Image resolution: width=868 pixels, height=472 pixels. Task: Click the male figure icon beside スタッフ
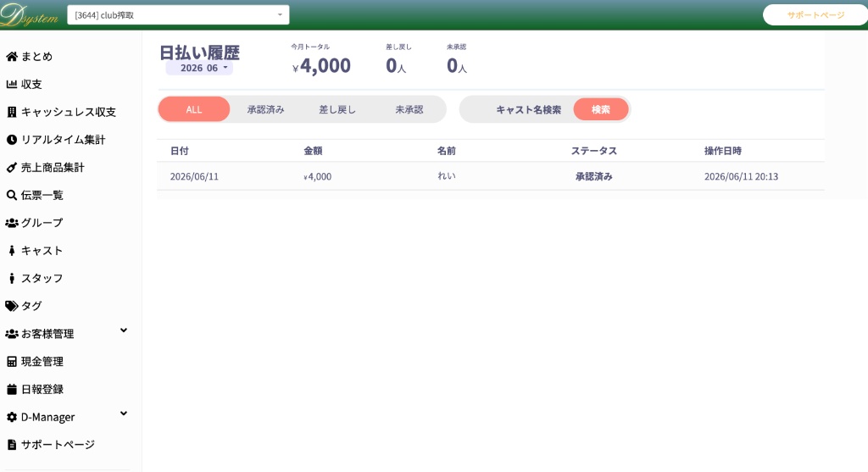pyautogui.click(x=12, y=278)
